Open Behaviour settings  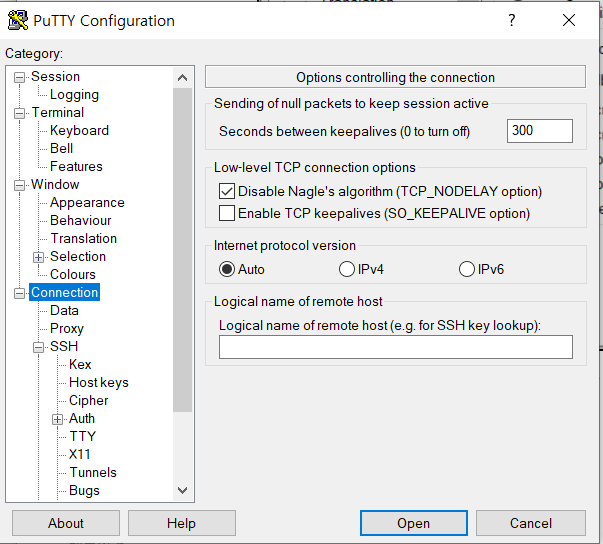click(x=80, y=221)
